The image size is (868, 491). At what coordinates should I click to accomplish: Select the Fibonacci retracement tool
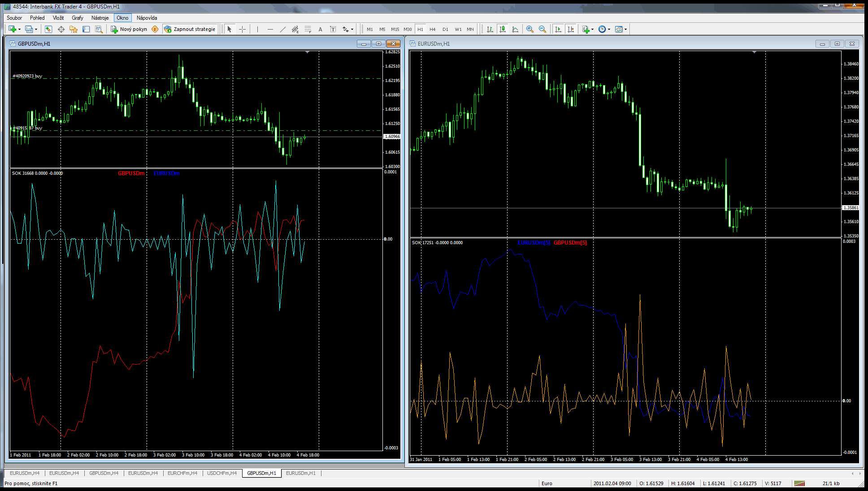click(x=308, y=29)
